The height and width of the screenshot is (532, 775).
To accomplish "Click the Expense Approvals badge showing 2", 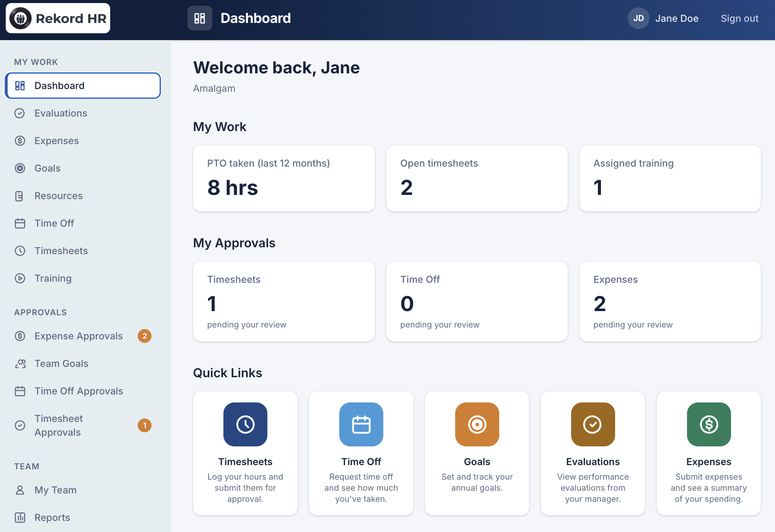I will pyautogui.click(x=145, y=336).
